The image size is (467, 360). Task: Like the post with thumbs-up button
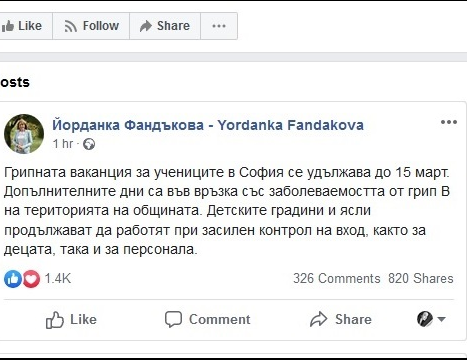click(71, 319)
